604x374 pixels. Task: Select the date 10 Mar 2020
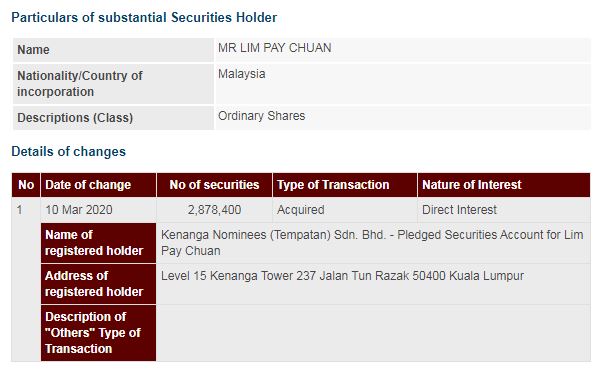point(79,210)
